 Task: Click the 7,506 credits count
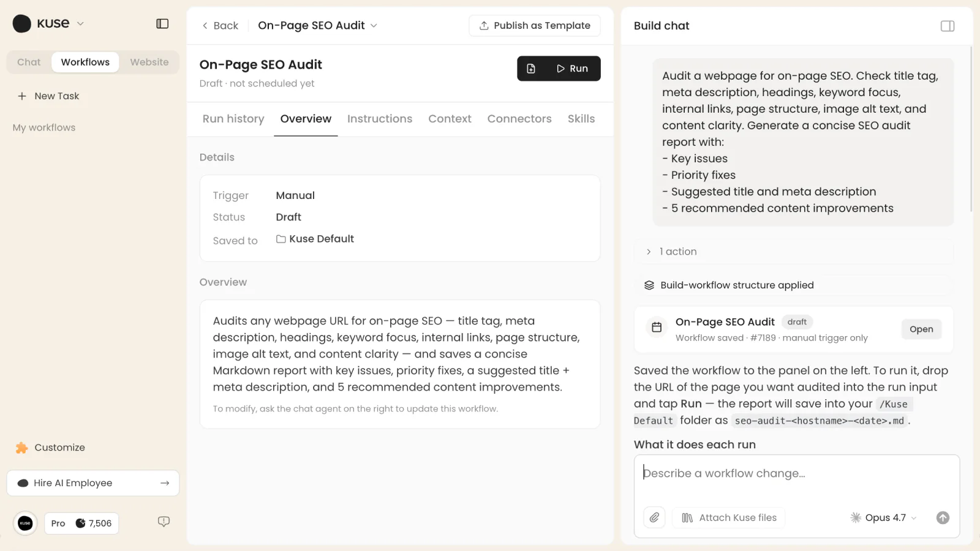100,523
